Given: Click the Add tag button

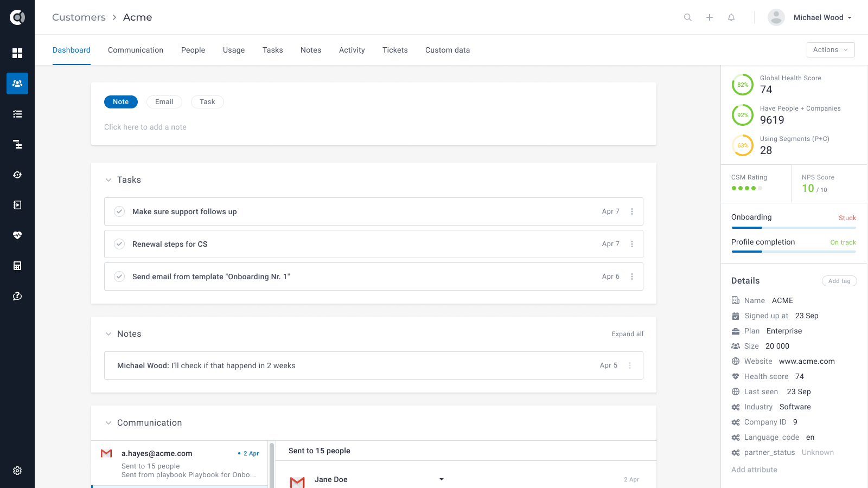Looking at the screenshot, I should [x=839, y=281].
